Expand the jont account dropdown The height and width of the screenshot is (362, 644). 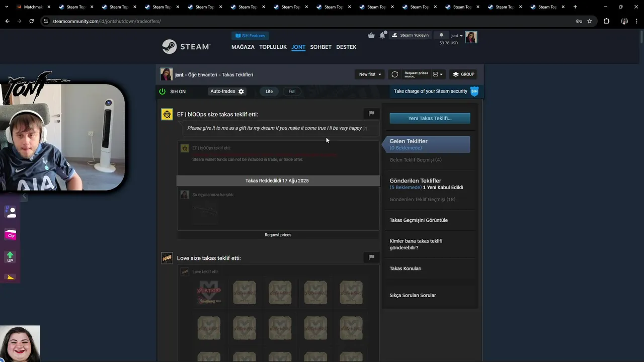pyautogui.click(x=456, y=36)
